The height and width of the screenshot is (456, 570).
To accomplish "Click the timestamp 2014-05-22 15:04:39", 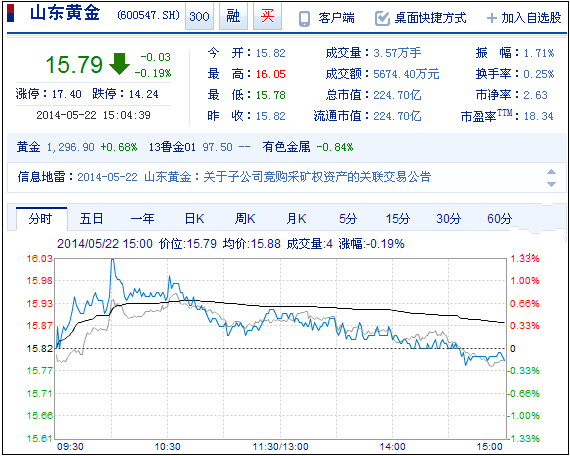I will (93, 115).
